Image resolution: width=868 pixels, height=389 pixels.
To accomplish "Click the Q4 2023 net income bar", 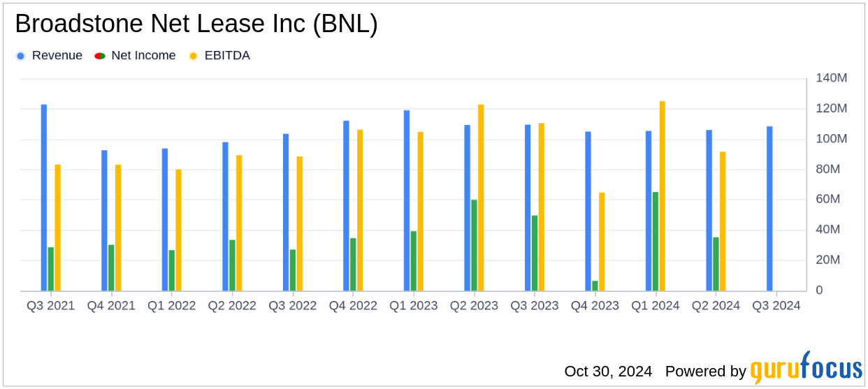I will pyautogui.click(x=595, y=286).
